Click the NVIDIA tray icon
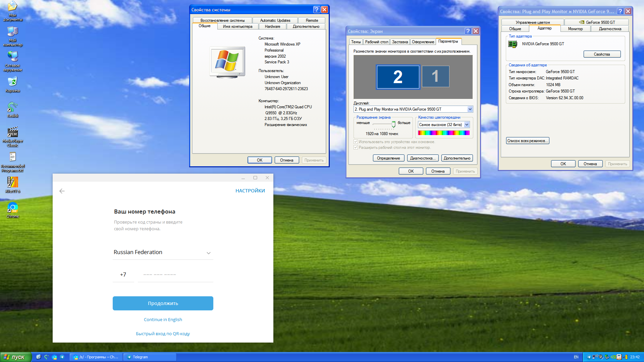The image size is (644, 362). pyautogui.click(x=613, y=357)
